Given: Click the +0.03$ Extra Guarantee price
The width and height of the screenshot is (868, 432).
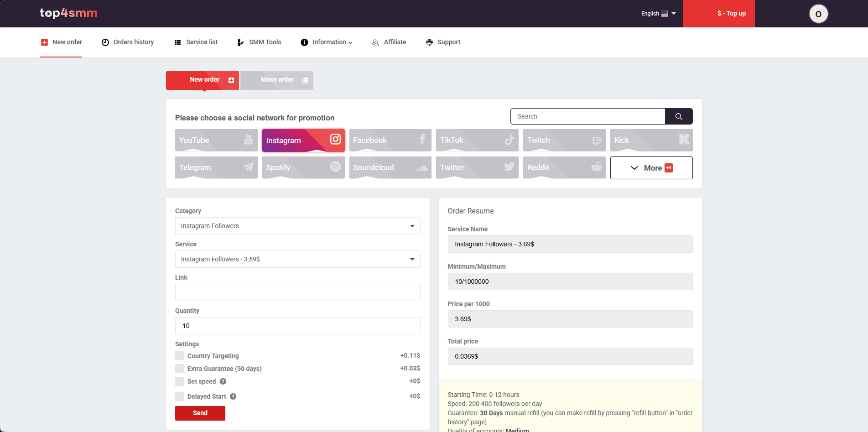Looking at the screenshot, I should tap(410, 368).
